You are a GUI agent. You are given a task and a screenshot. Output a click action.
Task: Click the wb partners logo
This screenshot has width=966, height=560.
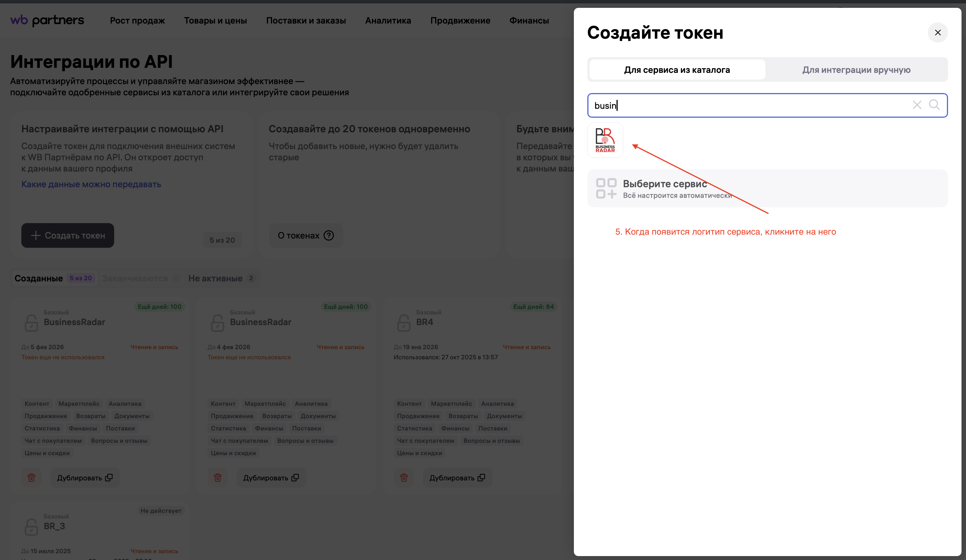[x=47, y=20]
